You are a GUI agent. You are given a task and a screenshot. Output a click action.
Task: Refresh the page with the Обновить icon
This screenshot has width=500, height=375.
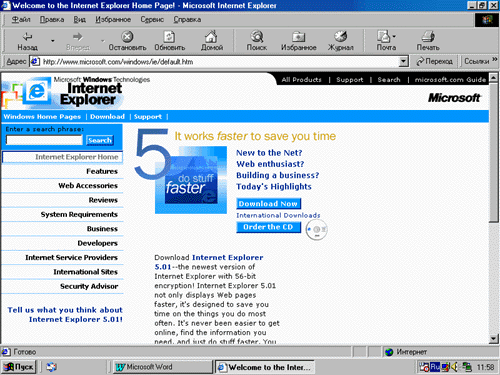(x=169, y=36)
